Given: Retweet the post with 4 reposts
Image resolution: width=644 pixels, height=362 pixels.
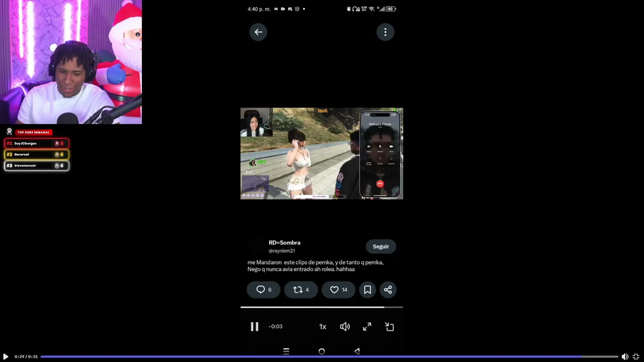Looking at the screenshot, I should (x=301, y=290).
